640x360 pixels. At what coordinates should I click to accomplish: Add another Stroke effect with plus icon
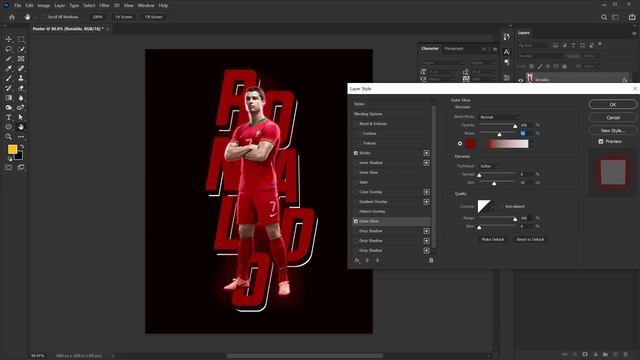click(426, 153)
